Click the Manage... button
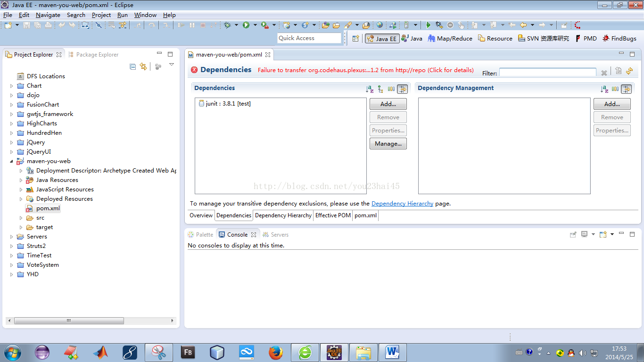Image resolution: width=644 pixels, height=362 pixels. [x=388, y=144]
